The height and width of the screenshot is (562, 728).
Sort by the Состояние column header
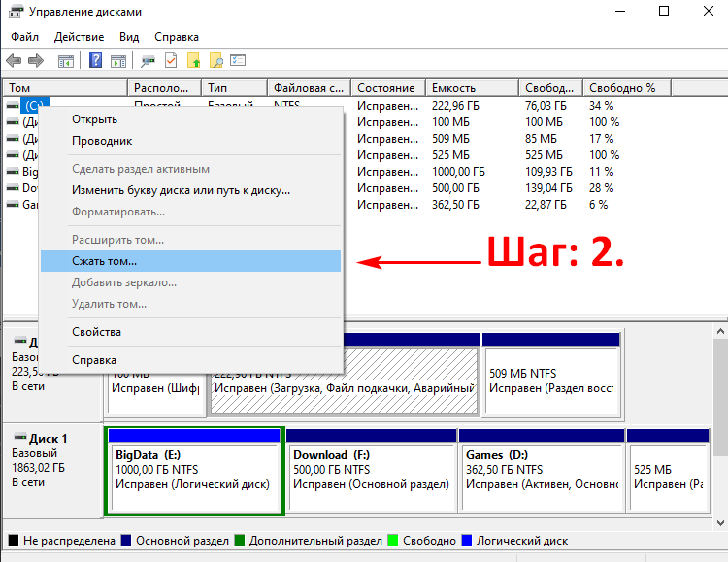[x=388, y=87]
